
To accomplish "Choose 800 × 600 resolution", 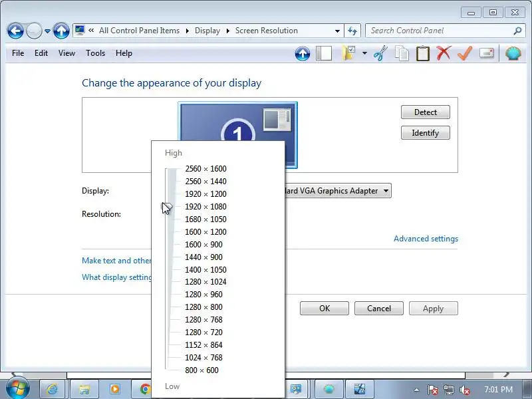I will tap(201, 370).
